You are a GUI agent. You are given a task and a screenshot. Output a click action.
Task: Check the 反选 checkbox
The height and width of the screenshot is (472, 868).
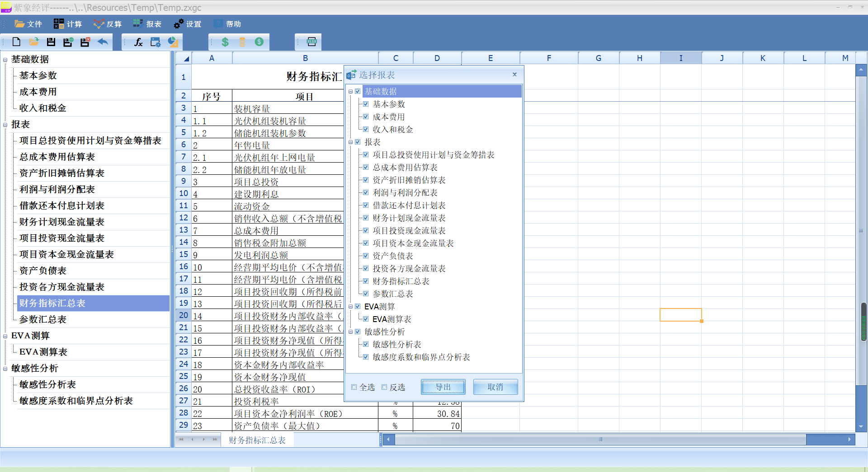[384, 387]
